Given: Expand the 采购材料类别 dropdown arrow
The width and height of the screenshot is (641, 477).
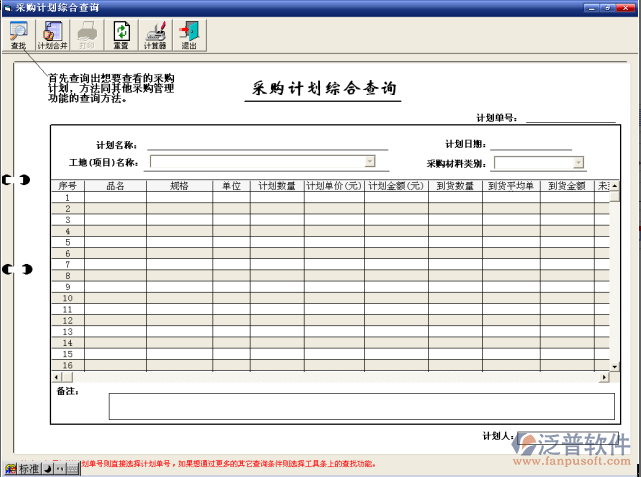Looking at the screenshot, I should [578, 163].
